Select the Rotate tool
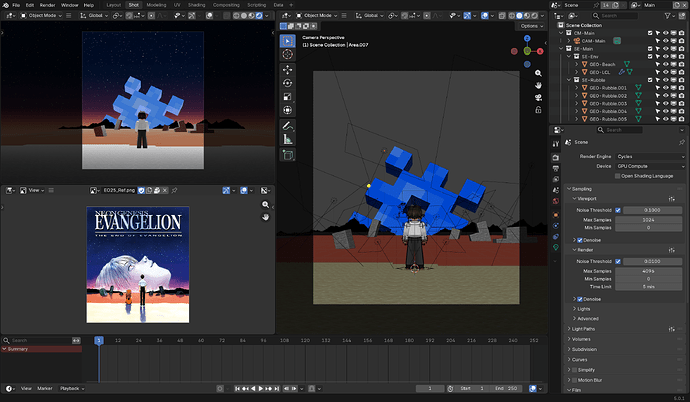Screen dimensions: 690x402 [288, 83]
